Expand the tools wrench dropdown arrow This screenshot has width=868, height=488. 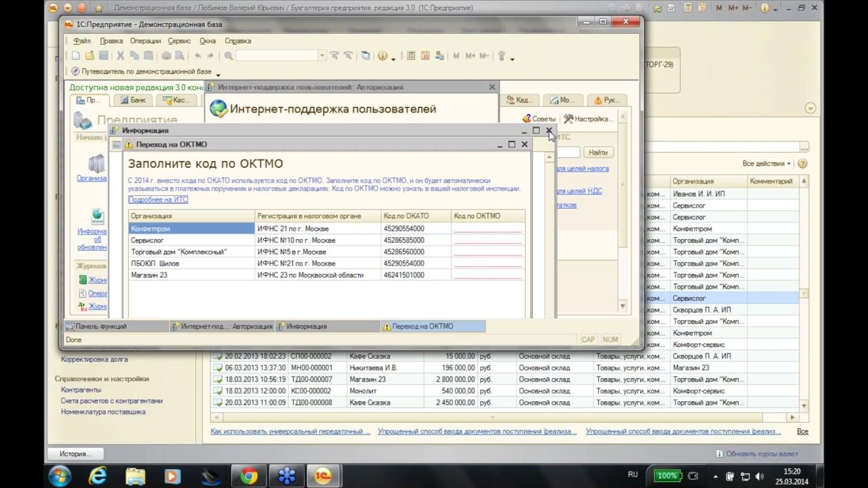tap(512, 59)
